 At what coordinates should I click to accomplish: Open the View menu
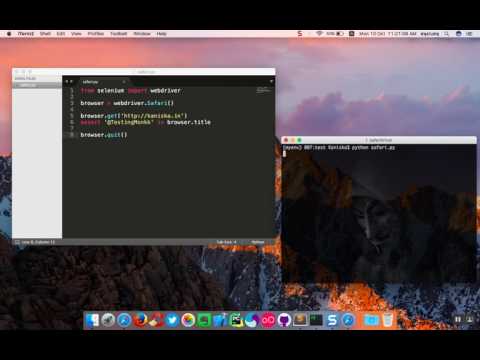76,34
